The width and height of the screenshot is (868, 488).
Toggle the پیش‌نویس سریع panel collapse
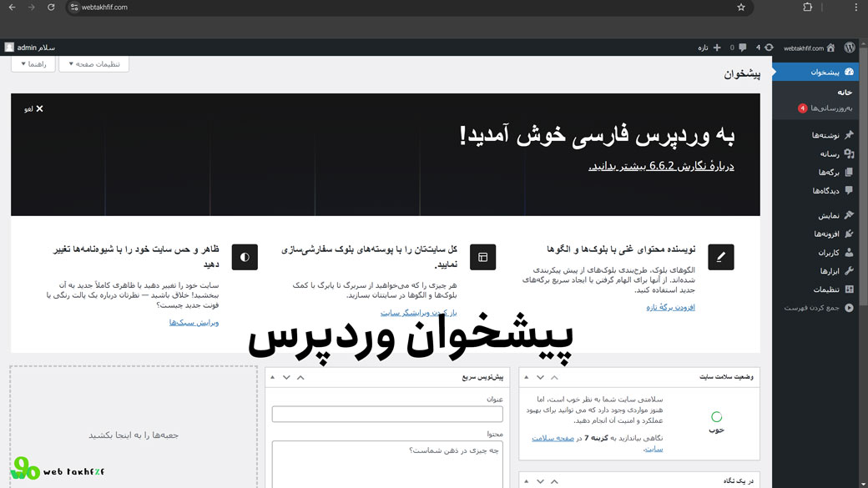tap(272, 377)
